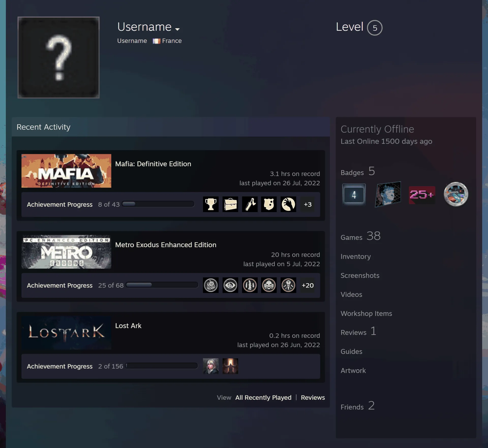Open the Friends 2 list
Image resolution: width=488 pixels, height=448 pixels.
[358, 406]
